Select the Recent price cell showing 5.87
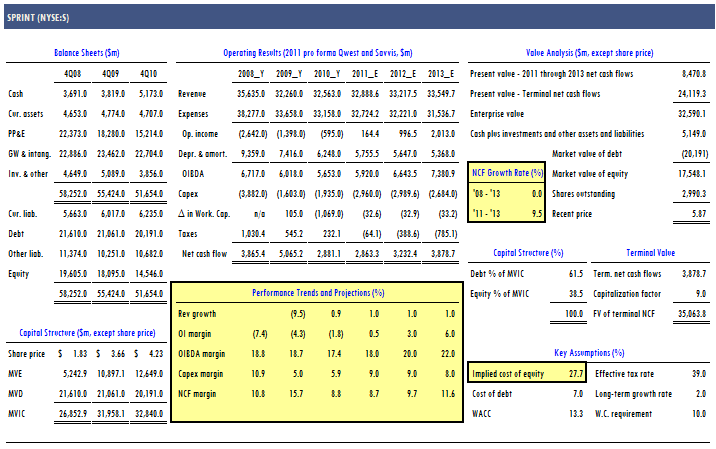The width and height of the screenshot is (716, 449). click(698, 213)
